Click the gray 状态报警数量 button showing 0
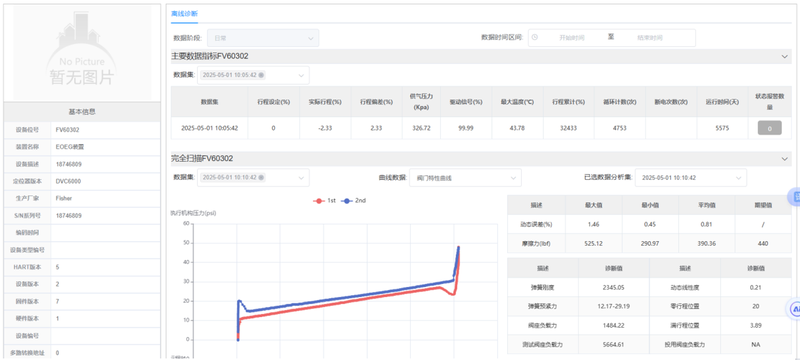 coord(769,128)
